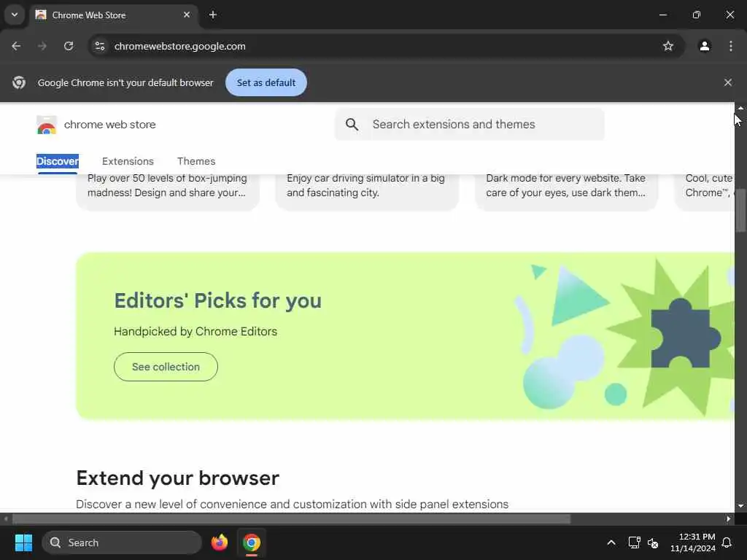Open the car driving simulator card

point(367,192)
